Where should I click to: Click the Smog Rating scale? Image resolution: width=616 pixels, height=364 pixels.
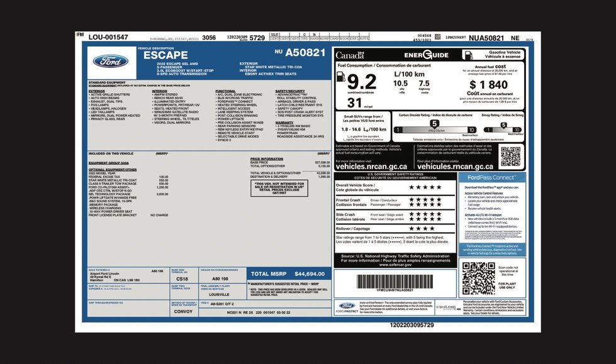tap(503, 130)
